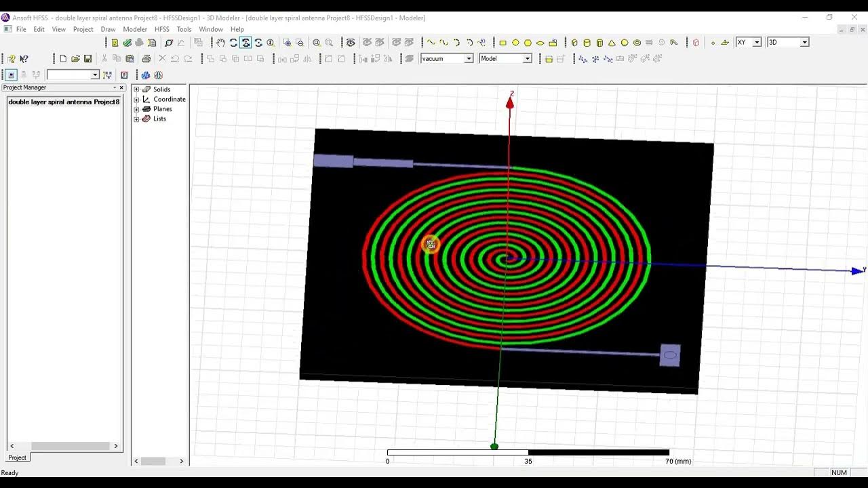868x488 pixels.
Task: Select the Draw Cone tool
Action: 612,43
